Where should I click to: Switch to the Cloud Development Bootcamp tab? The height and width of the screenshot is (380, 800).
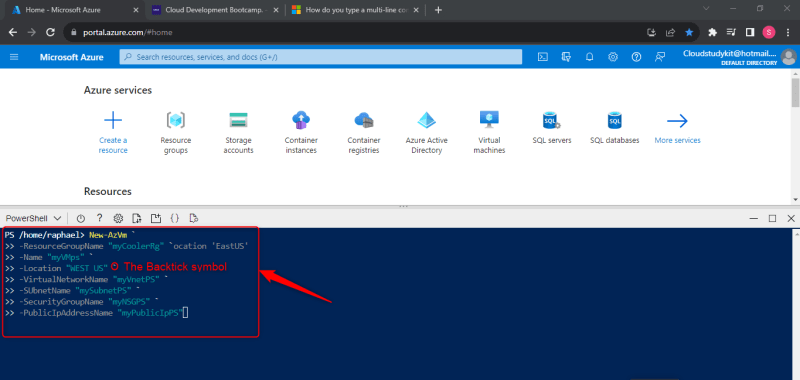point(214,10)
